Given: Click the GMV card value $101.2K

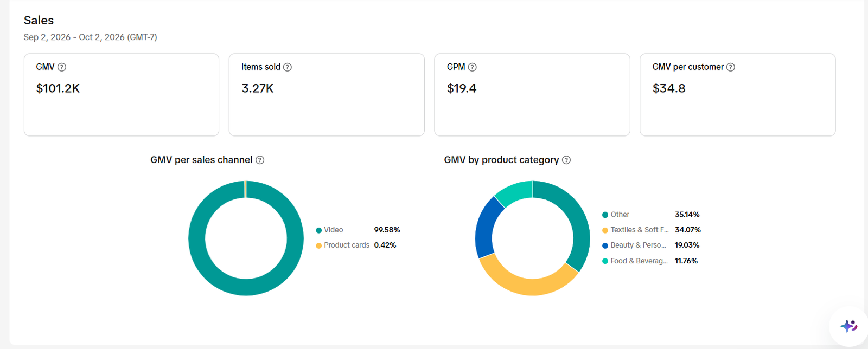Looking at the screenshot, I should 58,88.
